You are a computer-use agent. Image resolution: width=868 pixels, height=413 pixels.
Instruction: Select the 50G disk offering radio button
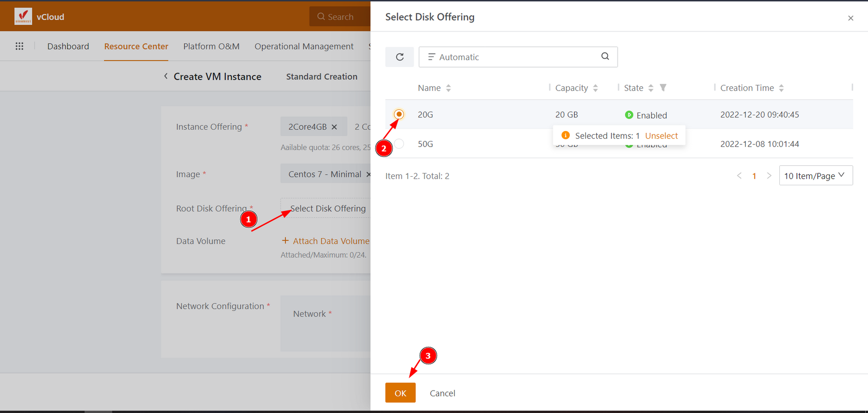399,144
